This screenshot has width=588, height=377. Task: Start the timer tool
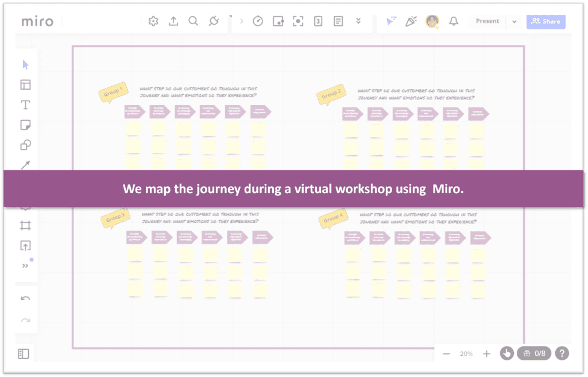click(x=258, y=21)
